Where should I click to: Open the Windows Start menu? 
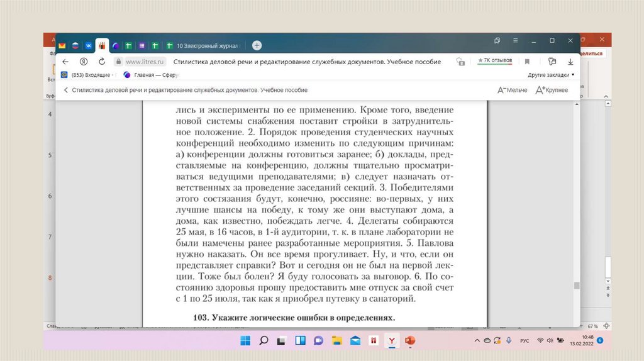245,341
